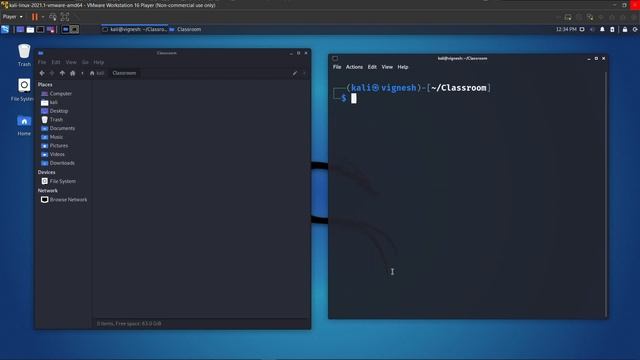Go back in file manager toolbar
Screen dimensions: 640x360
pos(42,73)
